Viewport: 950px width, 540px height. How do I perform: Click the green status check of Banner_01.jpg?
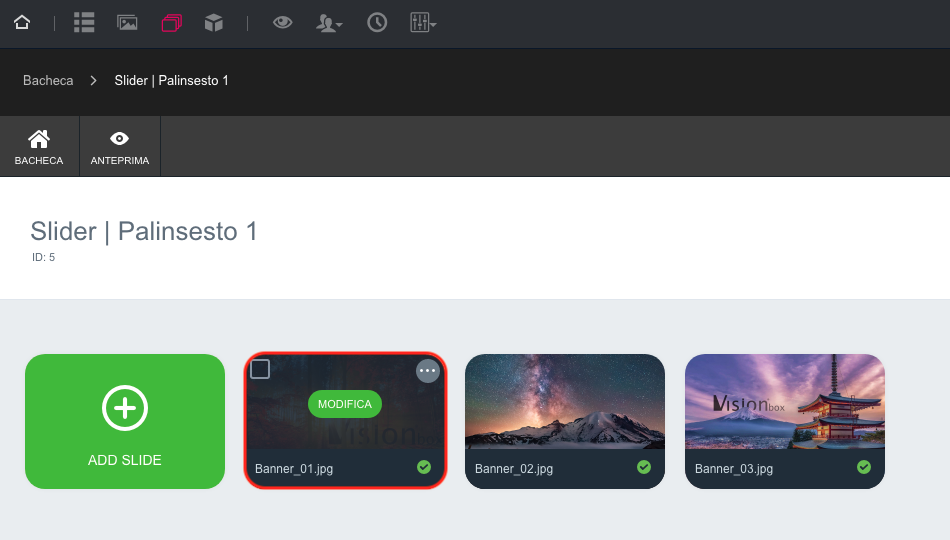coord(424,467)
